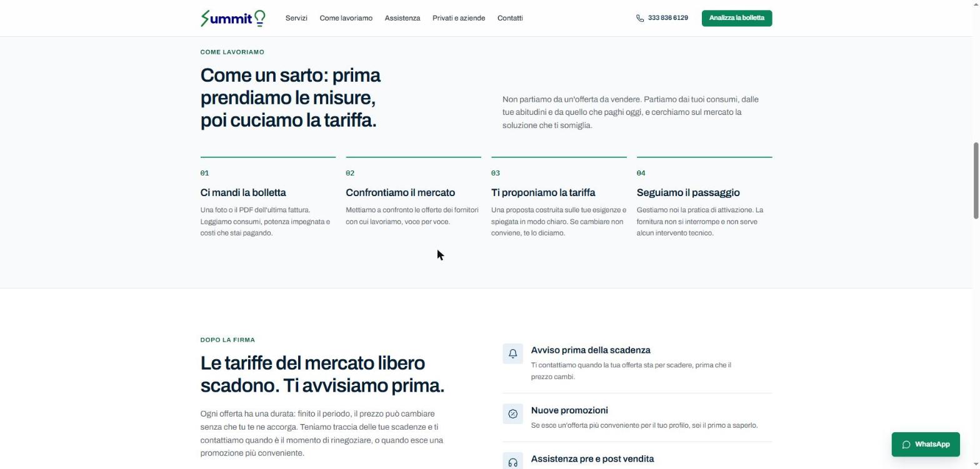Click the page vertical scrollbar thumb
Screen dimensions: 980x469
976,180
